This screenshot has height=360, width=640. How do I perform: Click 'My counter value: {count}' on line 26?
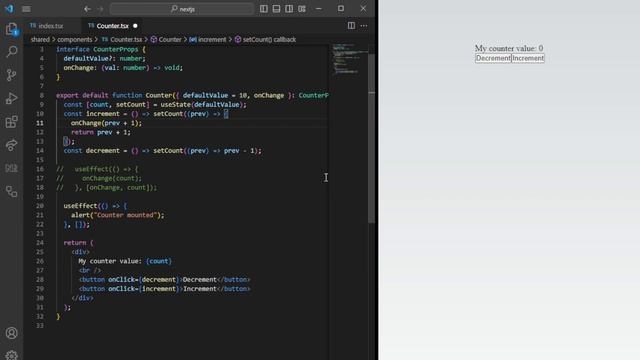pos(125,261)
